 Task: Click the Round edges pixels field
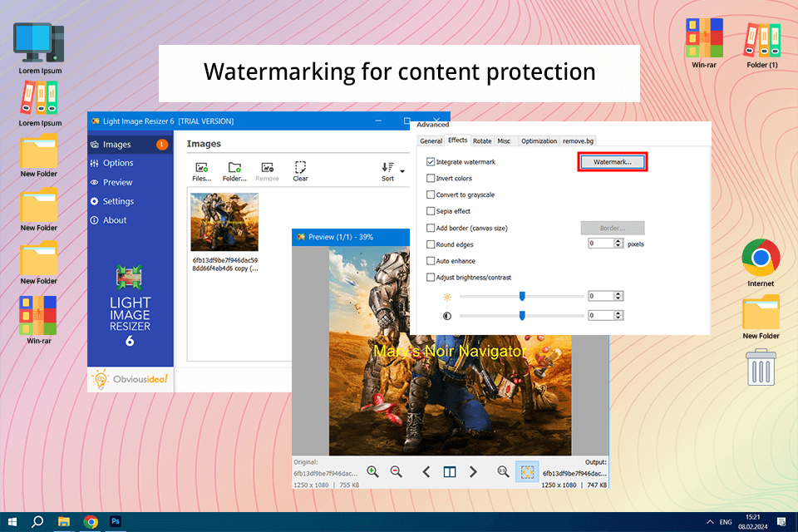tap(600, 244)
